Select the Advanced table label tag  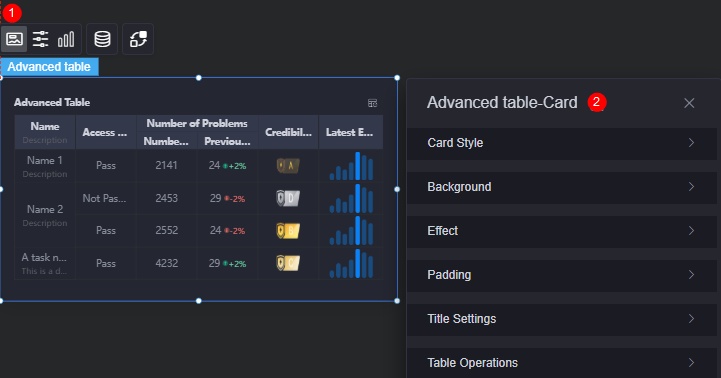click(49, 67)
